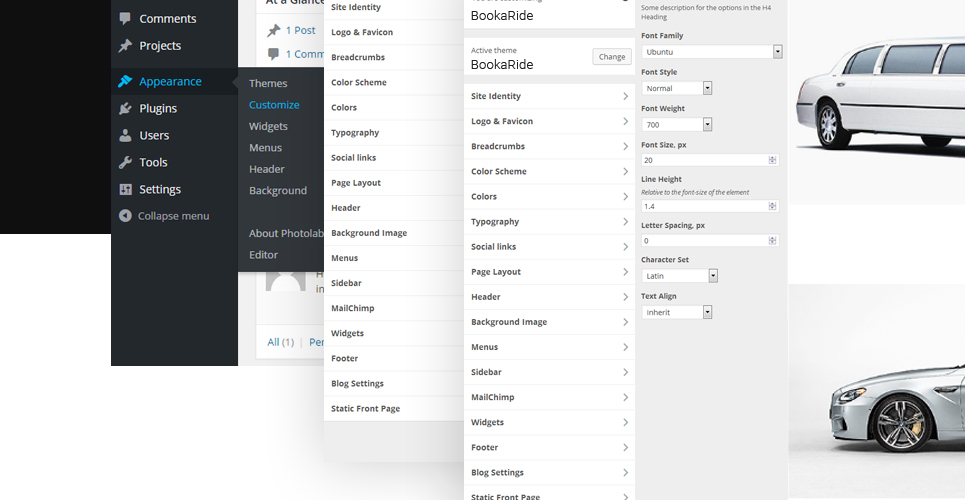Expand Colors chevron in front panel
Screen dimensions: 965x500
(x=625, y=196)
